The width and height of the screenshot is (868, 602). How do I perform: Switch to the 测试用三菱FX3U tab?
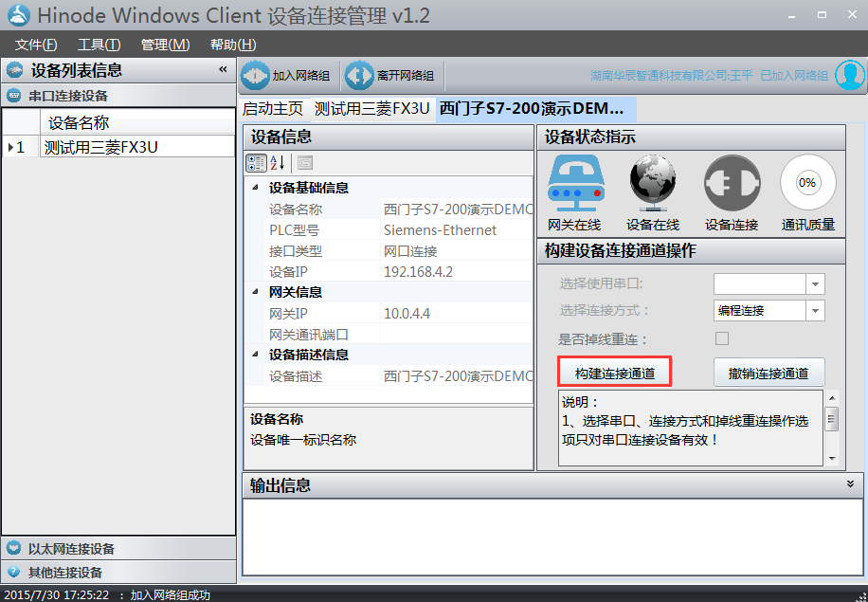coord(372,108)
